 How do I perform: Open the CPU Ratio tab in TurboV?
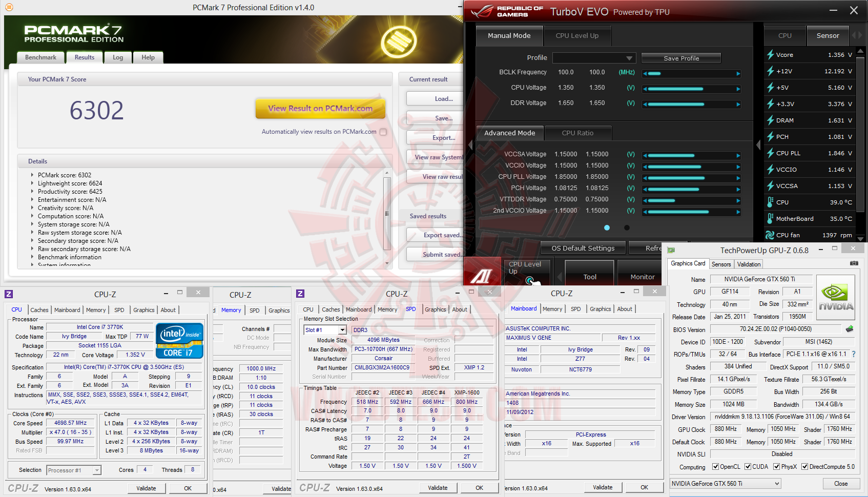[577, 133]
